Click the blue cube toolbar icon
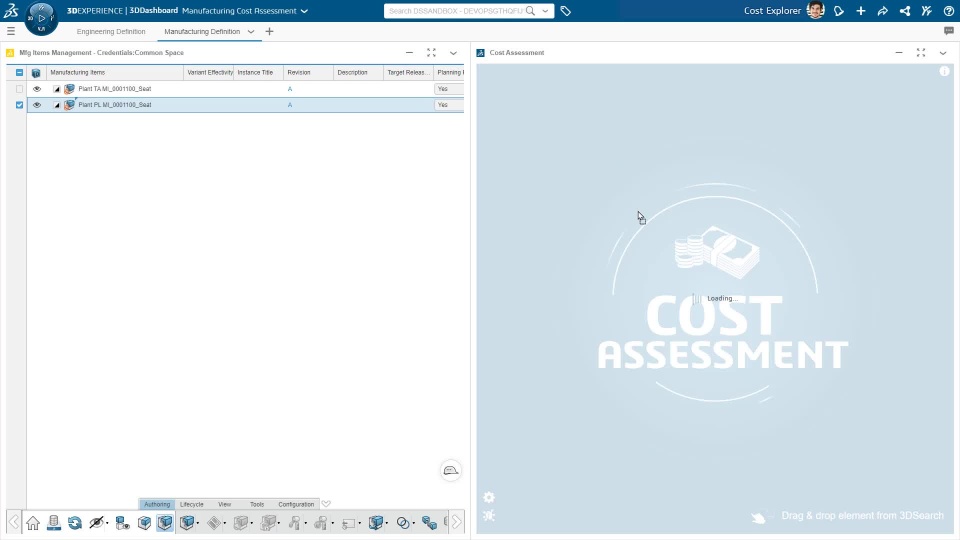Image resolution: width=960 pixels, height=540 pixels. 144,523
